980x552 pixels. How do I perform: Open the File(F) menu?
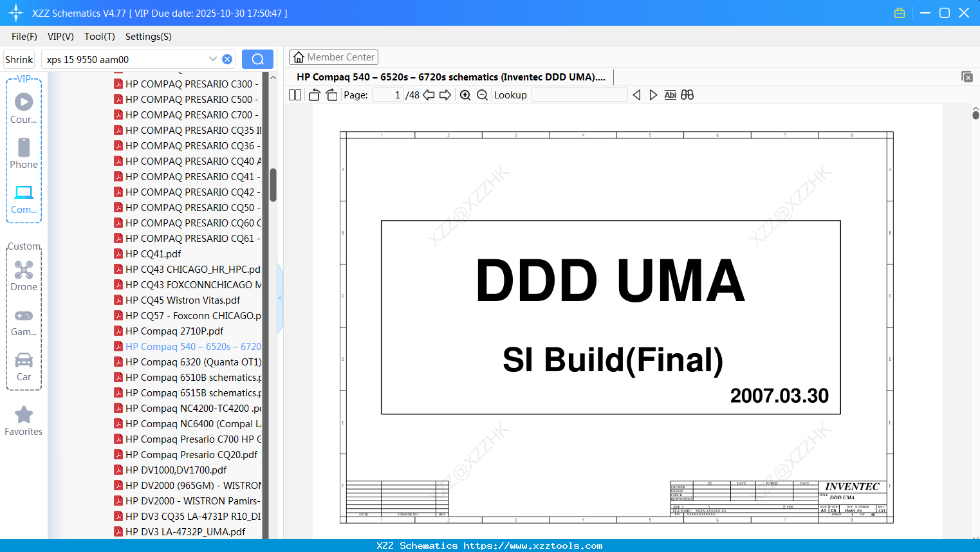pyautogui.click(x=24, y=37)
